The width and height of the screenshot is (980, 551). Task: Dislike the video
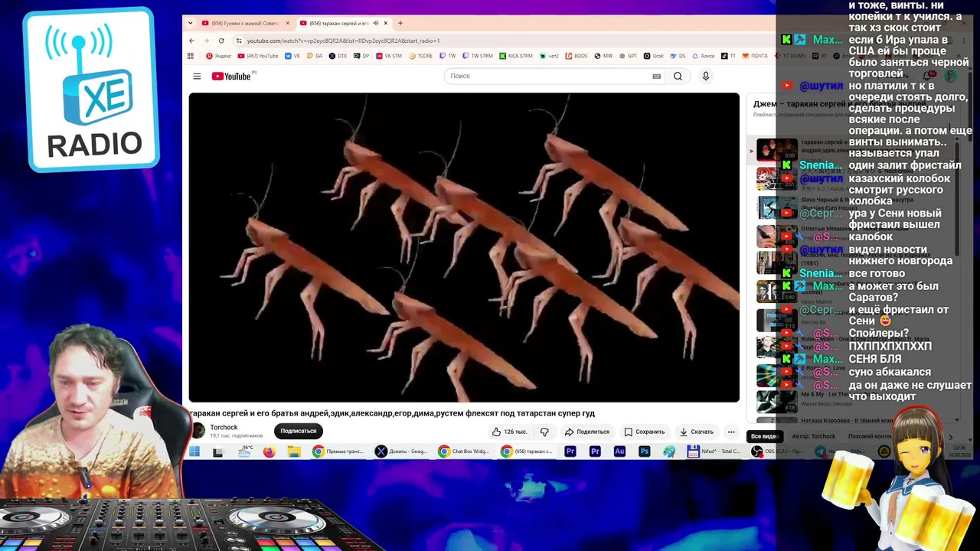(x=544, y=432)
